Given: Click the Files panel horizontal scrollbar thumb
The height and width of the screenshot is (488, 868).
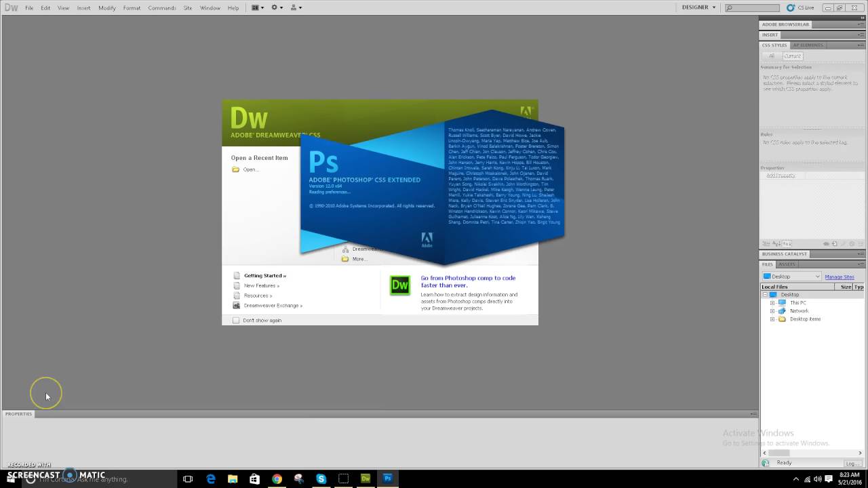Looking at the screenshot, I should tap(779, 453).
